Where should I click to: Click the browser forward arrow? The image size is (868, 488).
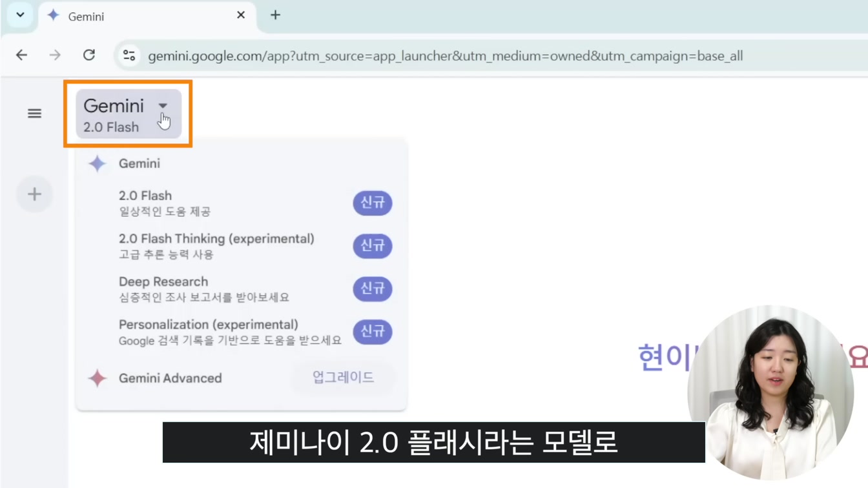pyautogui.click(x=55, y=56)
